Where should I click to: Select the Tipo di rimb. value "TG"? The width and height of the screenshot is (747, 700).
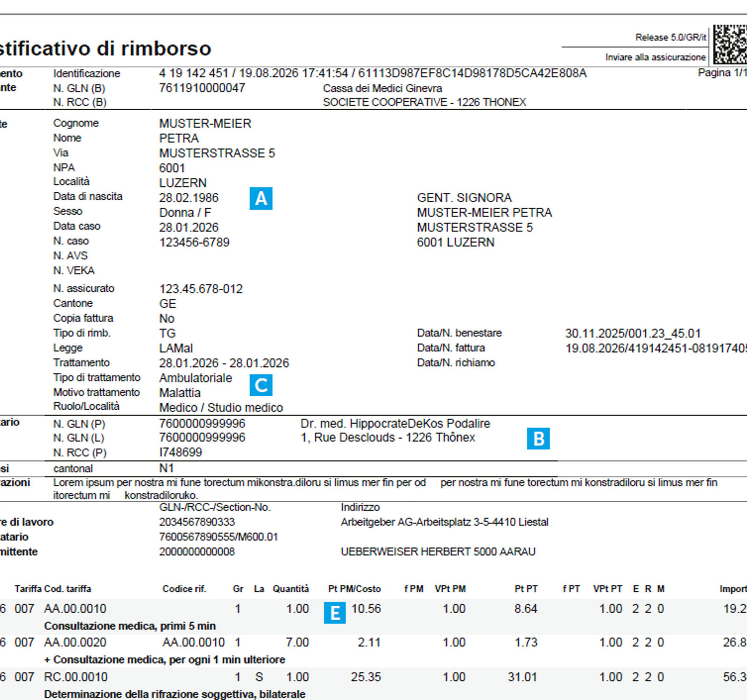167,334
